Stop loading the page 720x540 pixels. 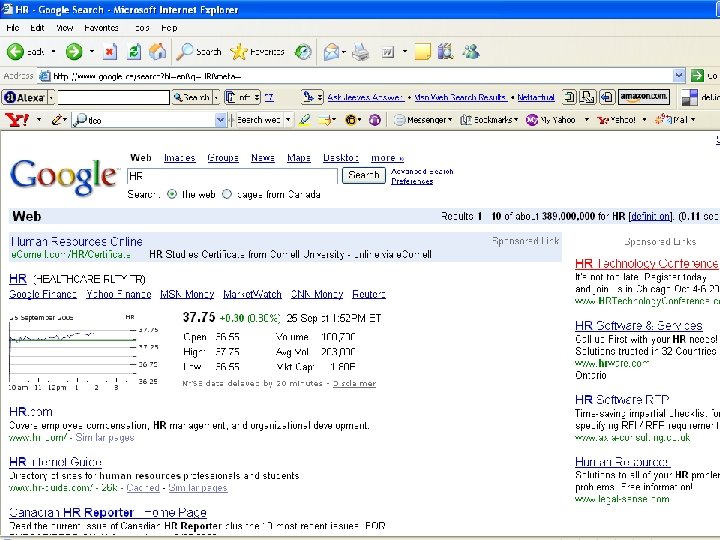pyautogui.click(x=109, y=52)
